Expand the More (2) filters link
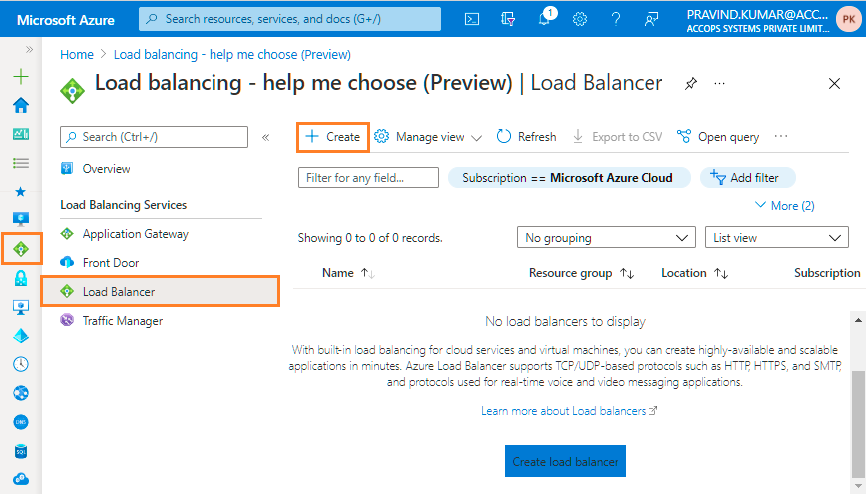 coord(785,206)
